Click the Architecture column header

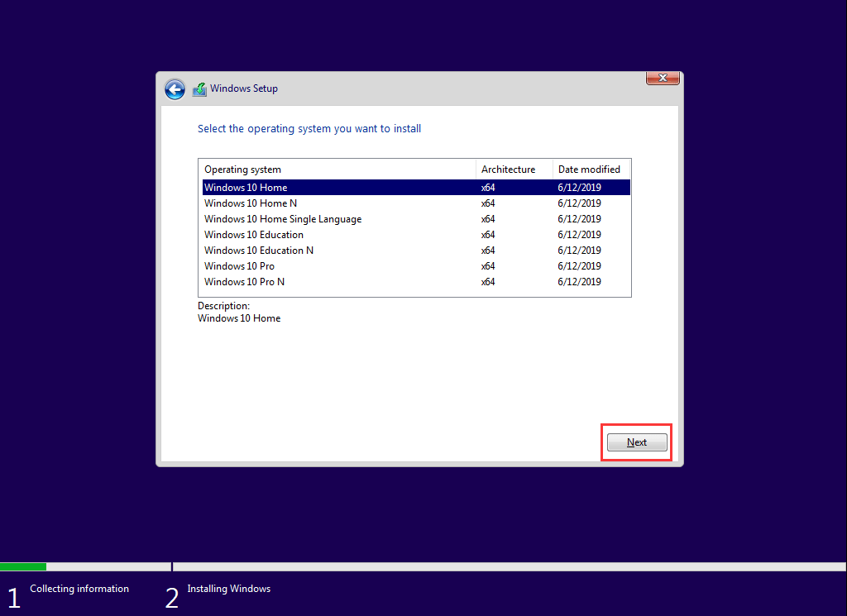pyautogui.click(x=508, y=170)
